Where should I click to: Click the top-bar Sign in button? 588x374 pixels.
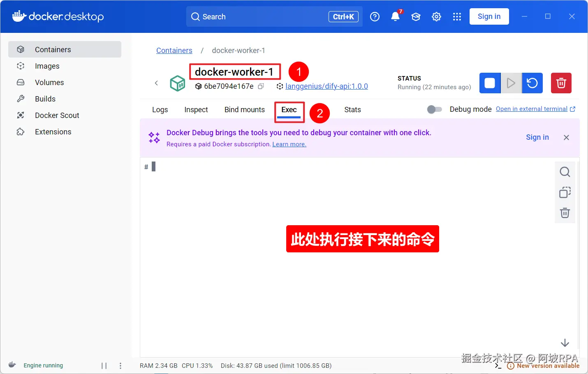click(489, 16)
